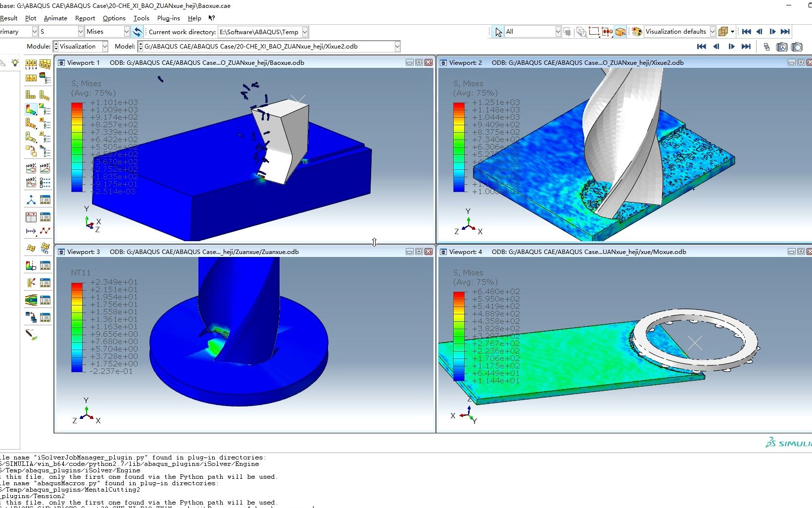Click the context help question-arrow icon
Image resolution: width=812 pixels, height=508 pixels.
[212, 18]
